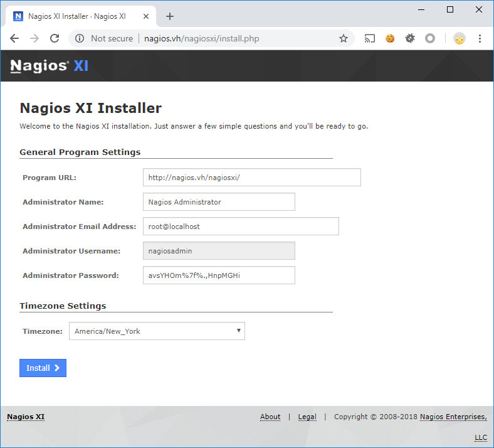Image resolution: width=494 pixels, height=448 pixels.
Task: Click the gray circle extension icon
Action: point(429,38)
